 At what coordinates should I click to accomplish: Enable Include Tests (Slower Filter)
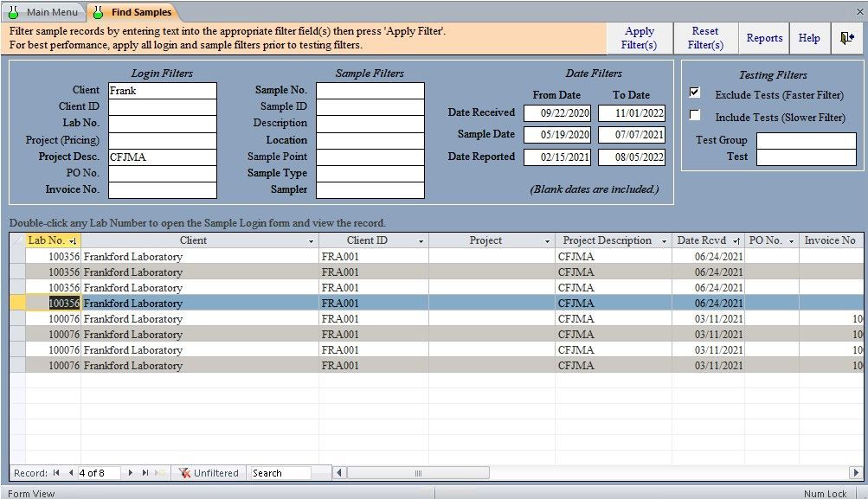click(x=695, y=116)
